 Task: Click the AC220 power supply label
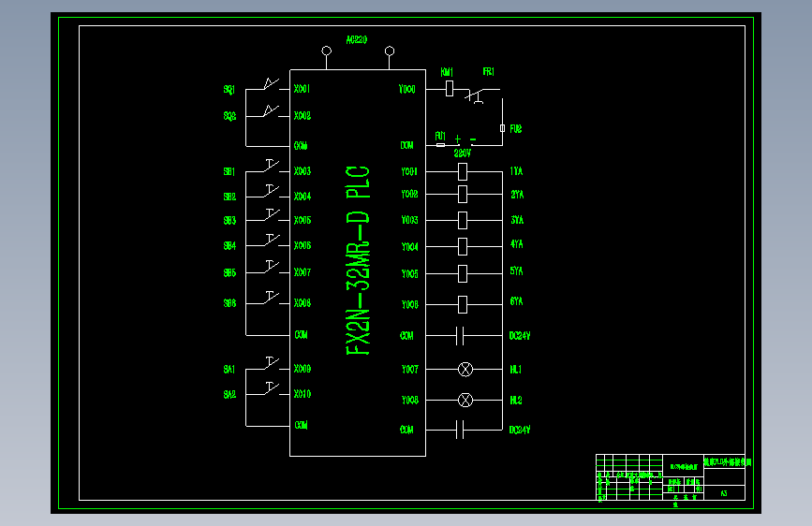[x=356, y=40]
